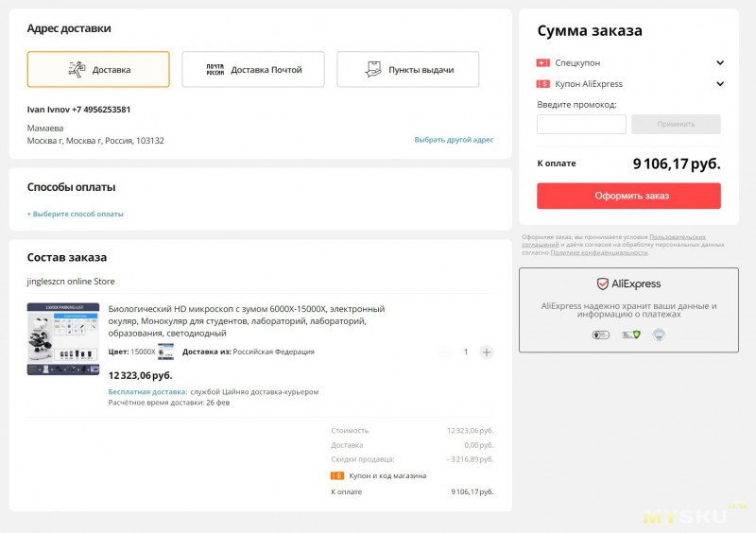Open the microscope product thumbnail
756x533 pixels.
[x=63, y=339]
